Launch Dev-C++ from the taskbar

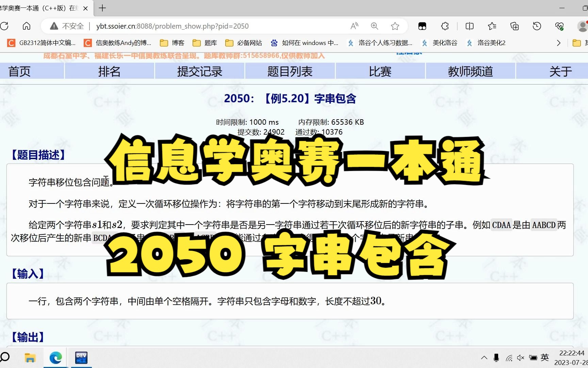[x=81, y=358]
